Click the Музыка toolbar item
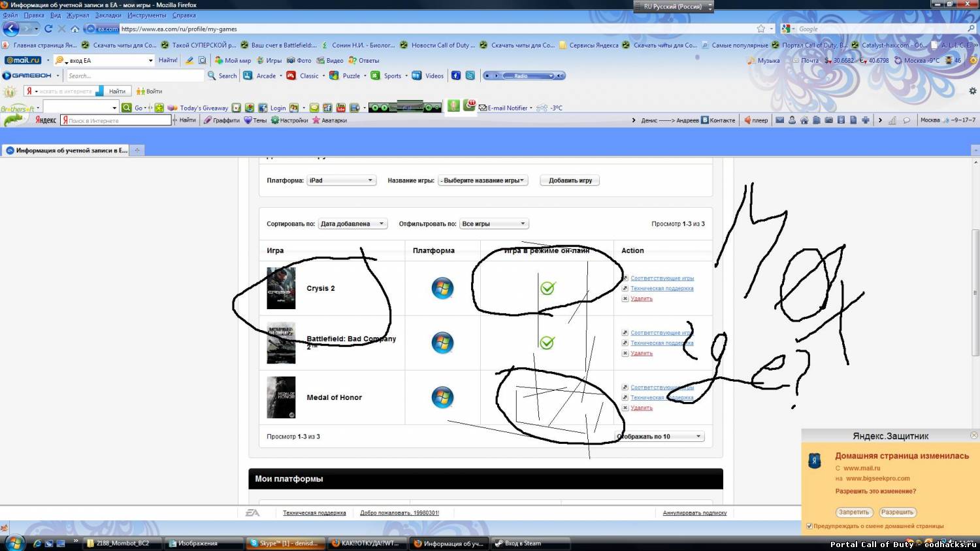The width and height of the screenshot is (980, 551). click(x=764, y=60)
